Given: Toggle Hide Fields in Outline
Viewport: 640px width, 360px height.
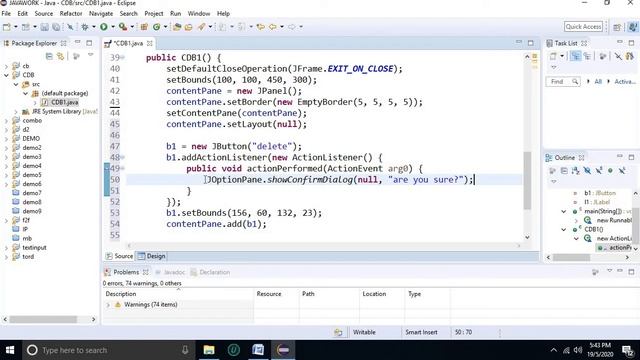Looking at the screenshot, I should (x=587, y=170).
